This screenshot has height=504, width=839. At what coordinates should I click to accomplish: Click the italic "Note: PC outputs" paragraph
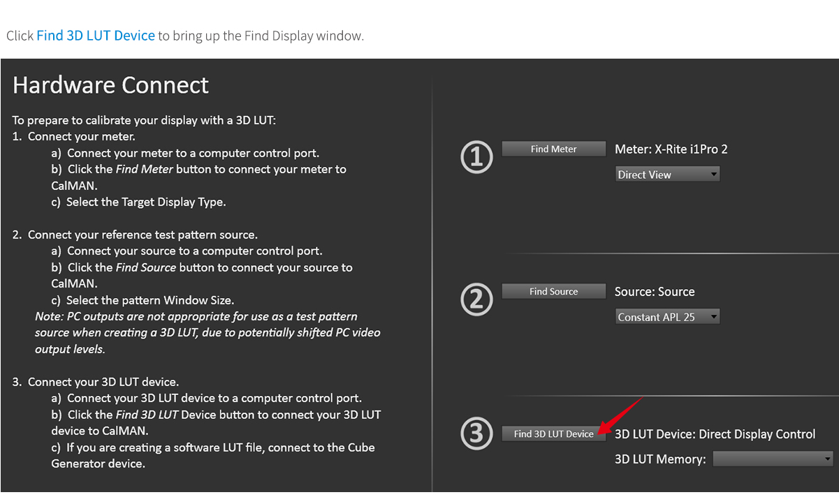(207, 333)
